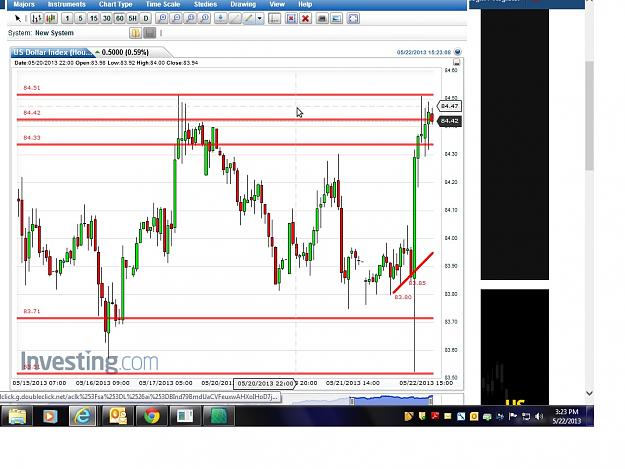Open the Help menu

coord(305,4)
